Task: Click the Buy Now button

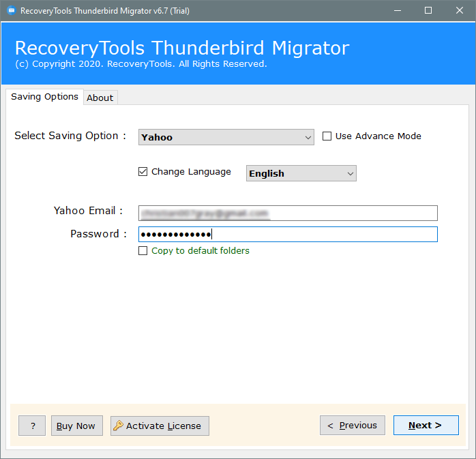Action: pyautogui.click(x=77, y=426)
